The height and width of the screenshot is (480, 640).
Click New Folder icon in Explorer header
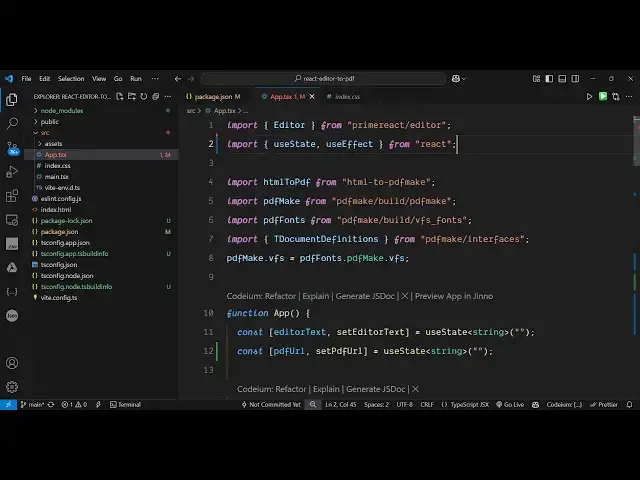[132, 97]
